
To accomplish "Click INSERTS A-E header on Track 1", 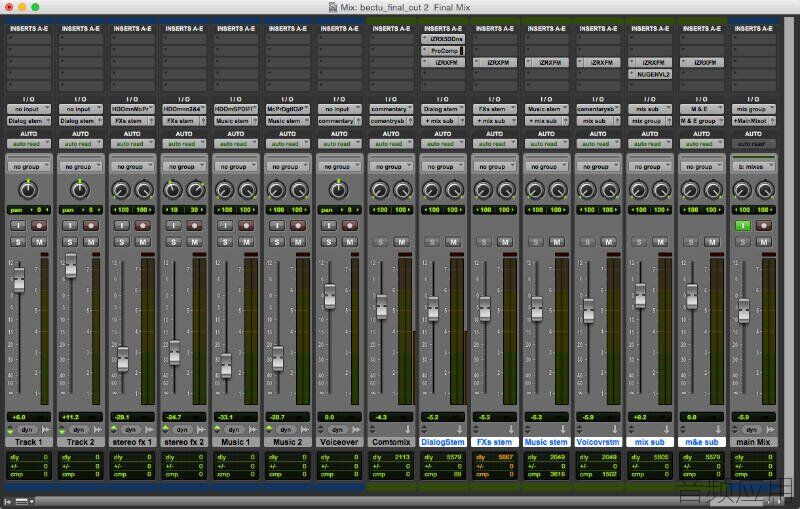I will click(29, 29).
